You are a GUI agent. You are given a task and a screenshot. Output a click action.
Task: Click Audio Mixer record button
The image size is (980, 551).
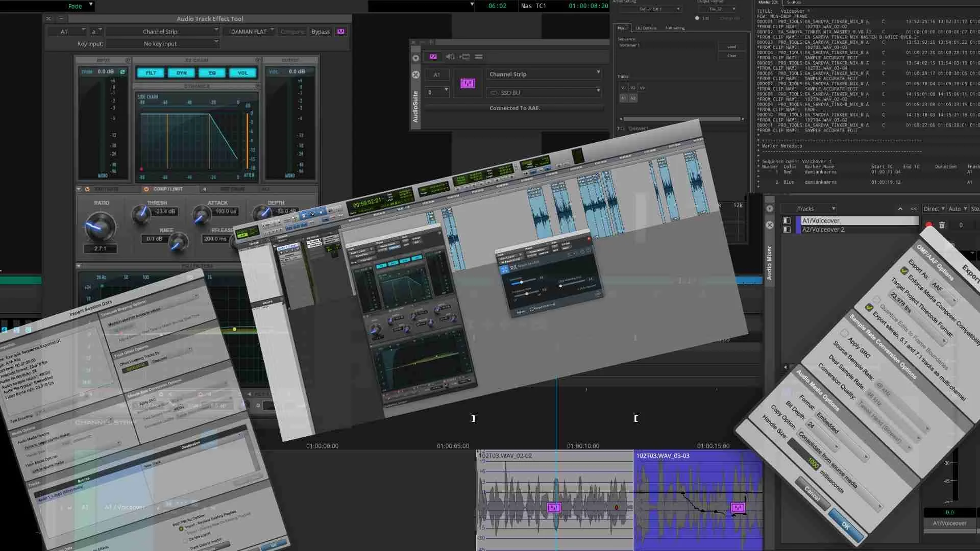[x=929, y=225]
